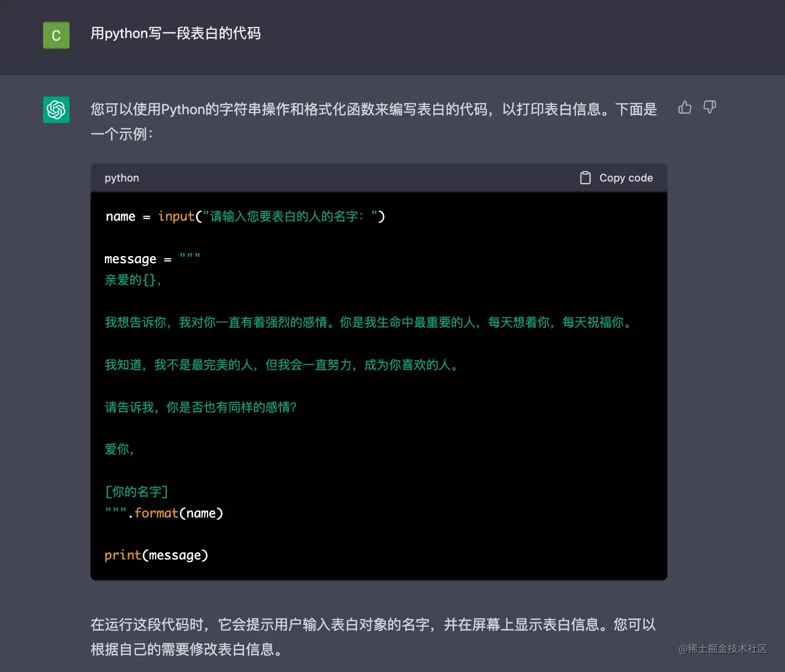Click the line starting 我想告诉你
Image resolution: width=785 pixels, height=672 pixels.
(368, 322)
